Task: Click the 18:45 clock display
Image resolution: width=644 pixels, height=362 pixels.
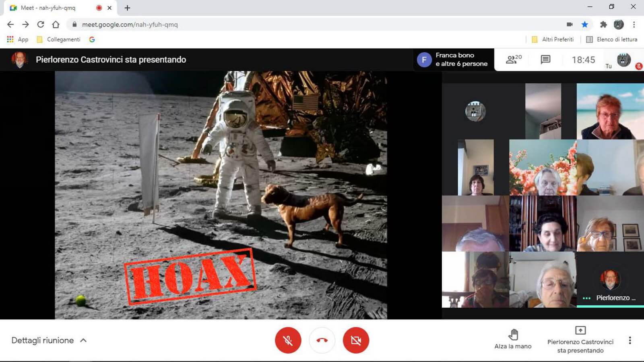Action: tap(583, 60)
